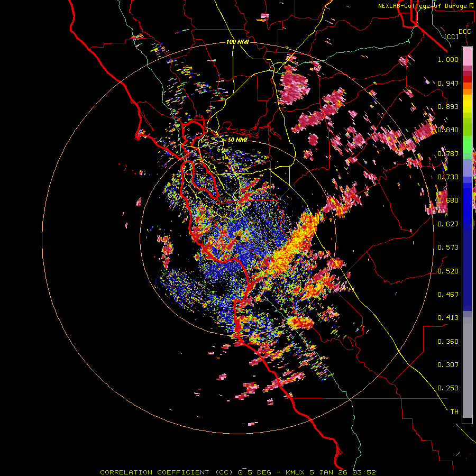Click the 0.413 scale label
476x476 pixels.
point(448,318)
